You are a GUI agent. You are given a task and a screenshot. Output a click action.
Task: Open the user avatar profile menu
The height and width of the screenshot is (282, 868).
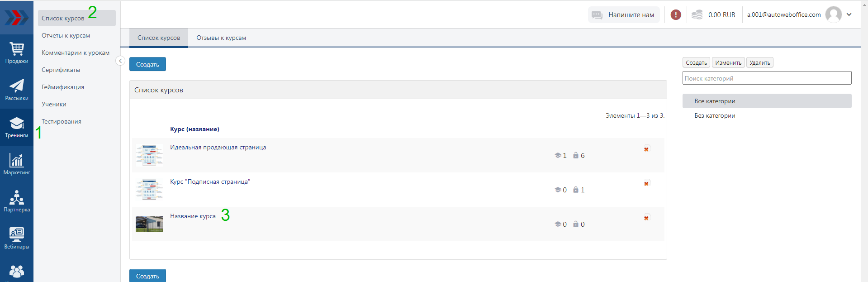click(x=833, y=14)
